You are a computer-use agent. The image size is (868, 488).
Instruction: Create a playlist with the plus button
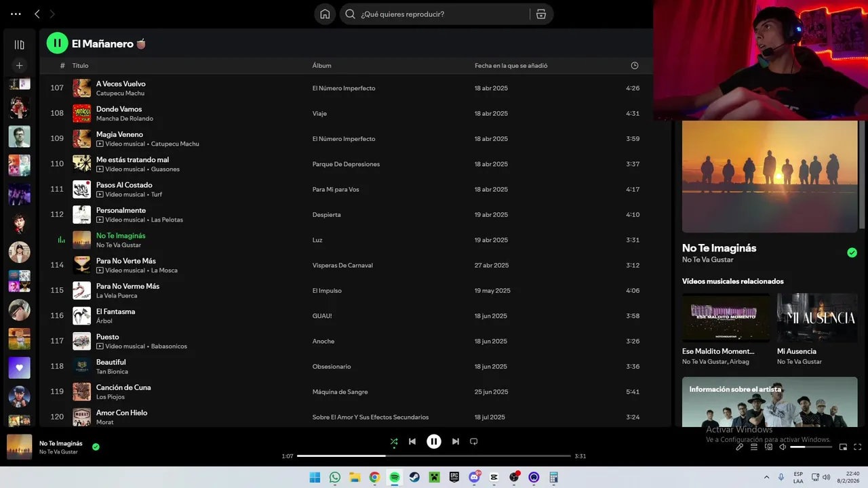click(x=19, y=66)
